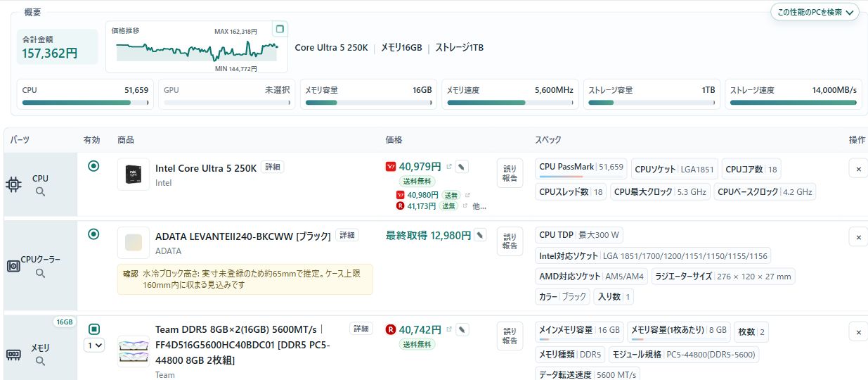This screenshot has width=868, height=380.
Task: Toggle the enabled checkbox for Team DDR5 memory
Action: point(94,329)
